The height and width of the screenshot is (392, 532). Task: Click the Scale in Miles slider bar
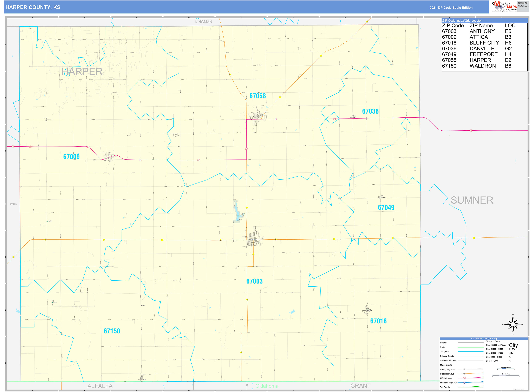pos(506,375)
